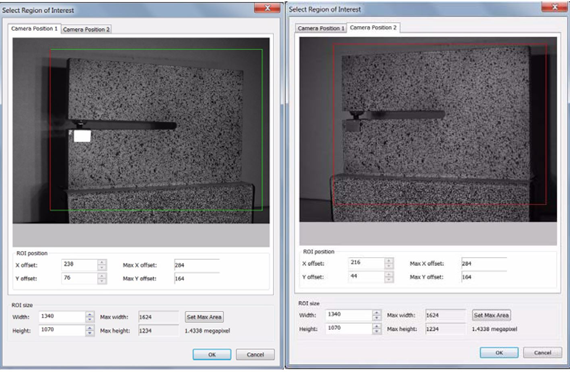Click Max Y offset field in Camera Position 1 dialog
This screenshot has width=570, height=372.
tap(197, 279)
